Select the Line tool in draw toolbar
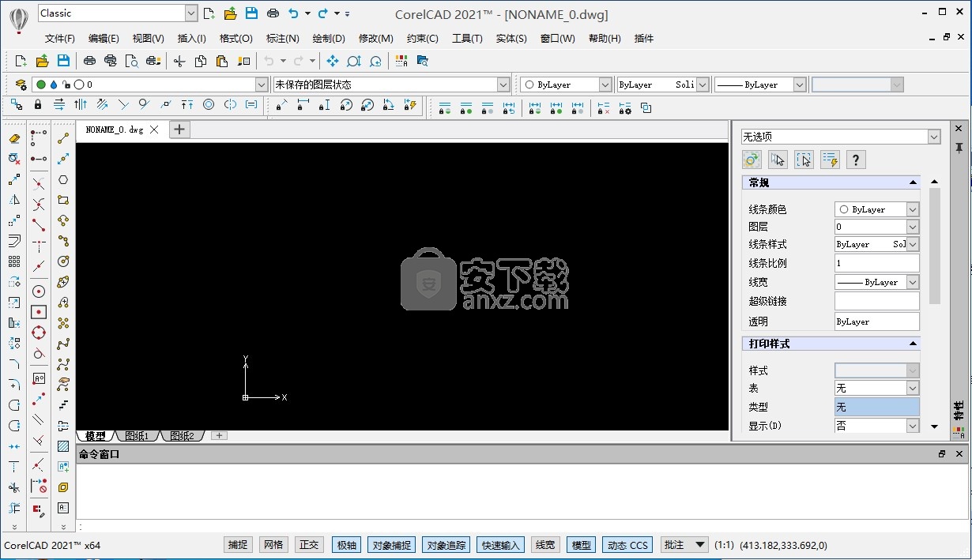The image size is (972, 560). click(x=63, y=138)
